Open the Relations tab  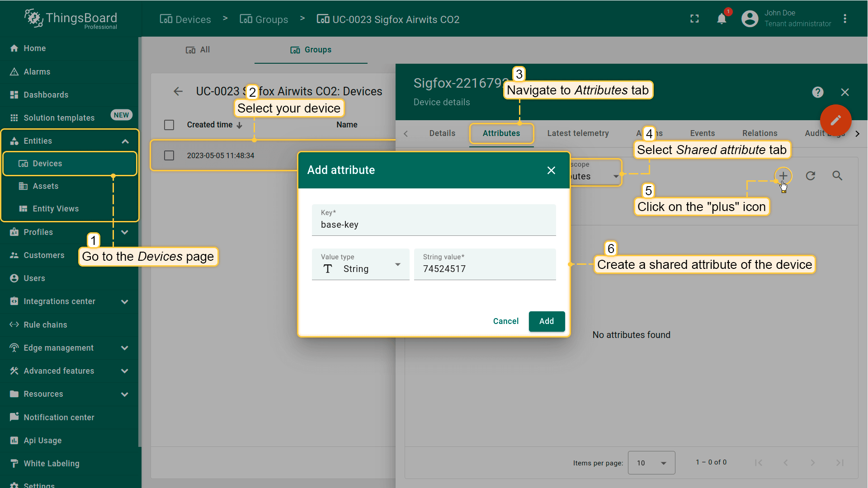pyautogui.click(x=759, y=133)
